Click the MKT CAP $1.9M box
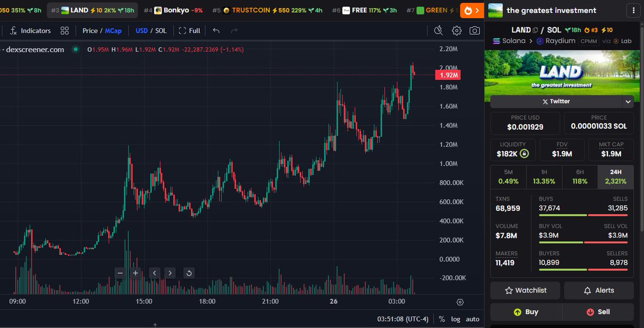Image resolution: width=644 pixels, height=328 pixels. (x=611, y=150)
